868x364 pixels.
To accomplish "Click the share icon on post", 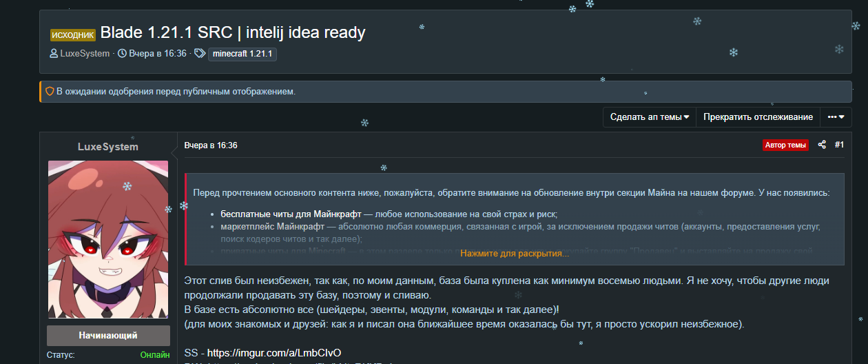I will (x=822, y=145).
